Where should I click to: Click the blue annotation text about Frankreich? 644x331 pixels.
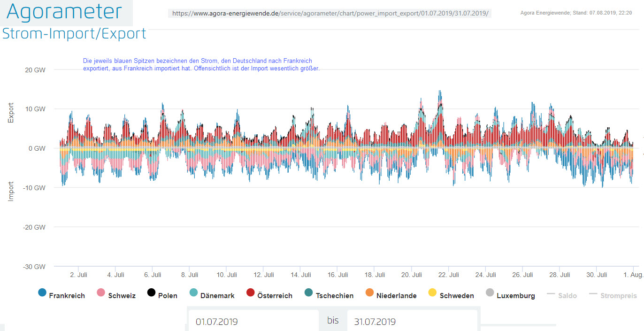tap(201, 65)
